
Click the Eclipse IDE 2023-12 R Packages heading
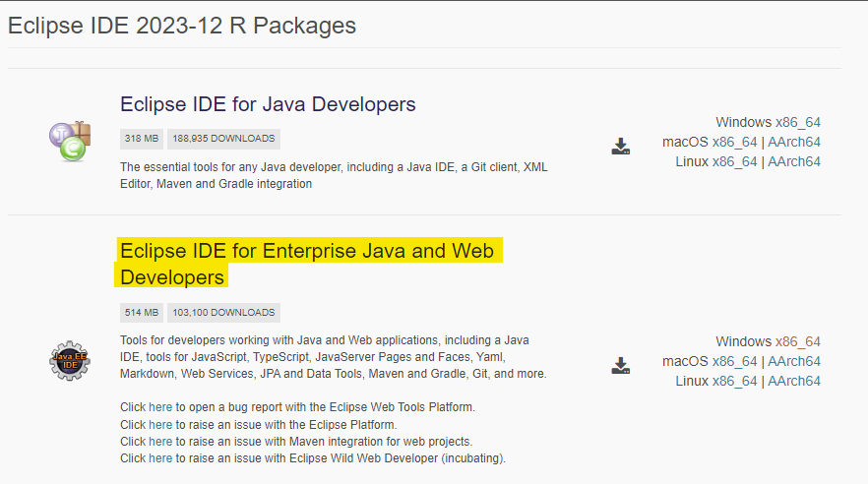pyautogui.click(x=181, y=26)
